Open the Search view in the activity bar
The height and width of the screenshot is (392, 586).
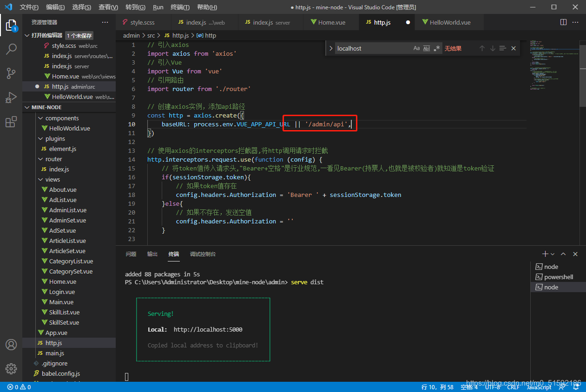coord(11,49)
